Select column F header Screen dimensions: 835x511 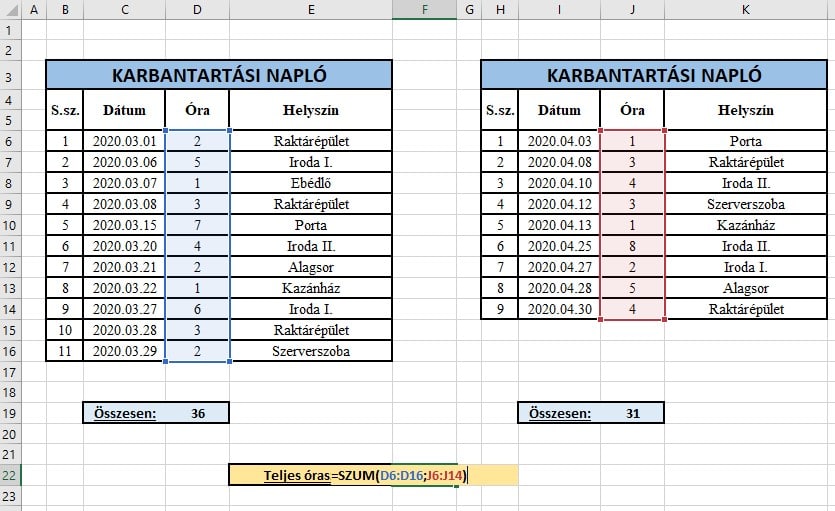coord(424,10)
